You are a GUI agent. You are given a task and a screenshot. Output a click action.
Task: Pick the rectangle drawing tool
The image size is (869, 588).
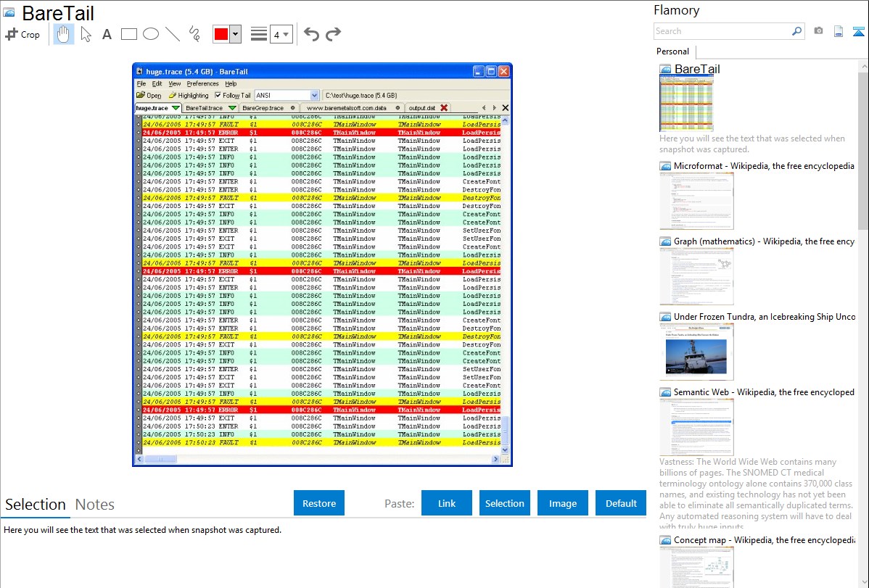(x=128, y=34)
